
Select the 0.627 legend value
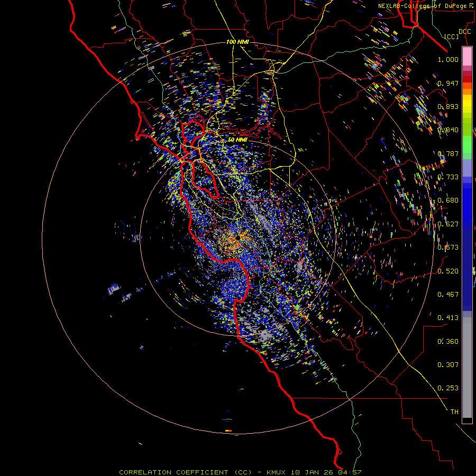(448, 224)
